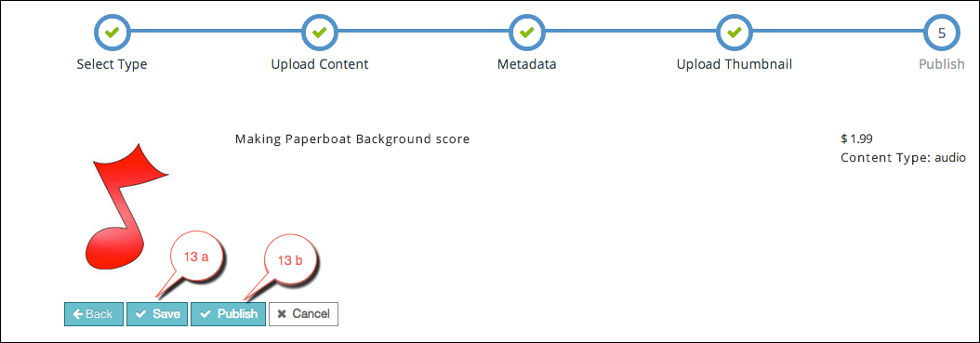Select the Publish step label
Image resolution: width=980 pixels, height=343 pixels.
941,64
